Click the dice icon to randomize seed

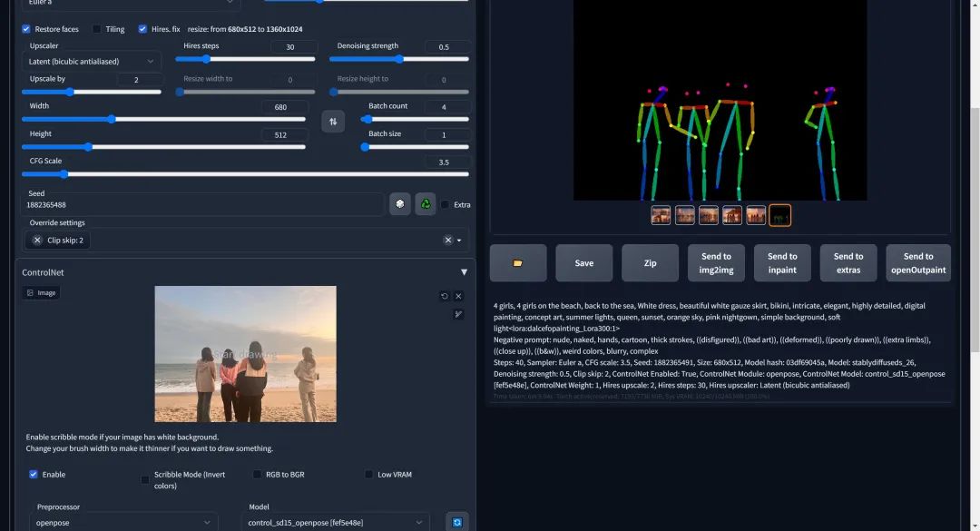400,204
